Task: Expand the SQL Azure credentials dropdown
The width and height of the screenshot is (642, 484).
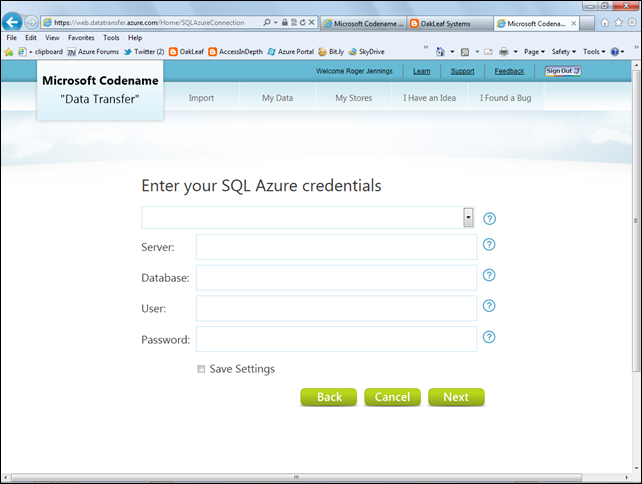Action: 468,218
